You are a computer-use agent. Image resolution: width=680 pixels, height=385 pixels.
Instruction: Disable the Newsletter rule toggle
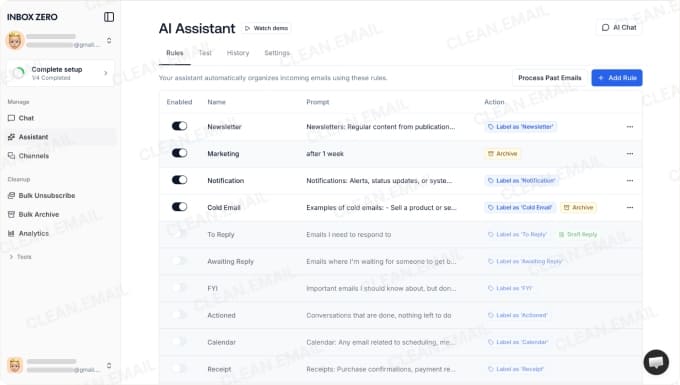tap(179, 126)
